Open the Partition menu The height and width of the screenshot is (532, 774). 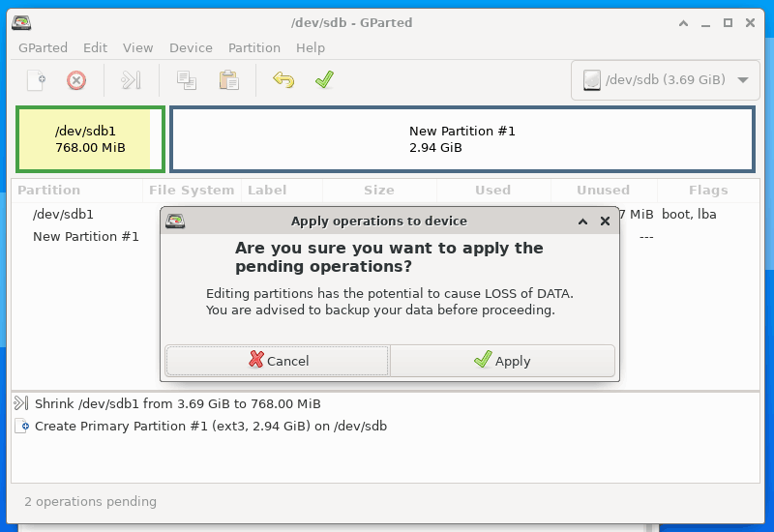pyautogui.click(x=254, y=47)
